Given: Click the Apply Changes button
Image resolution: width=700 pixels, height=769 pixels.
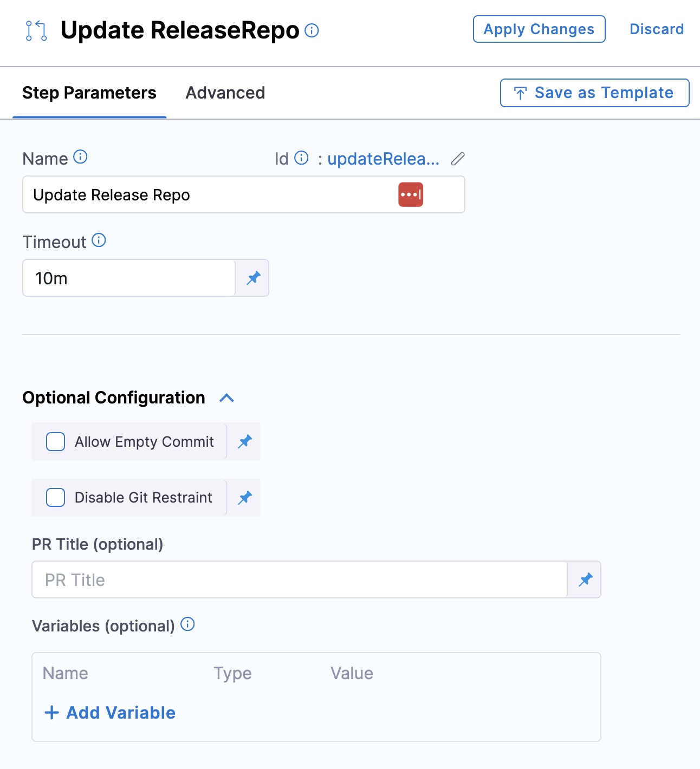Looking at the screenshot, I should point(539,29).
